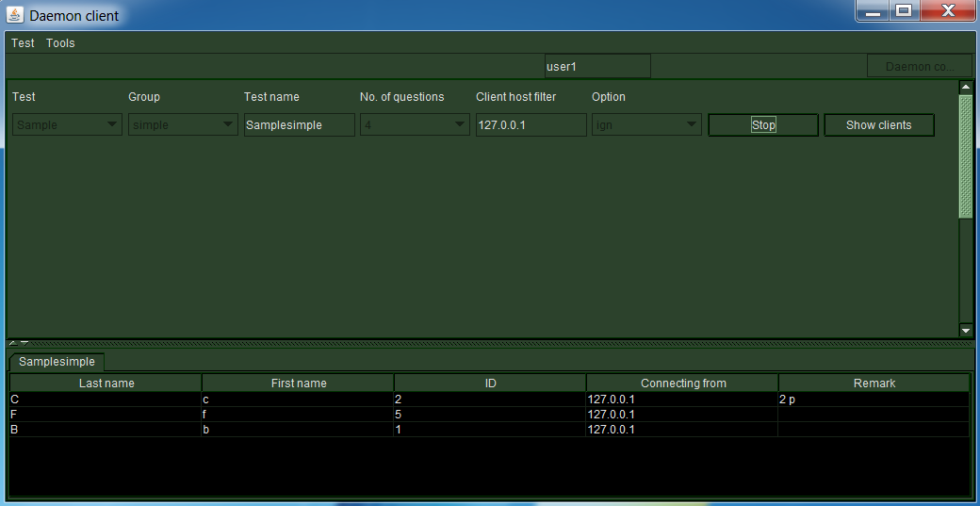
Task: Click the Daemon co... button
Action: pos(920,67)
